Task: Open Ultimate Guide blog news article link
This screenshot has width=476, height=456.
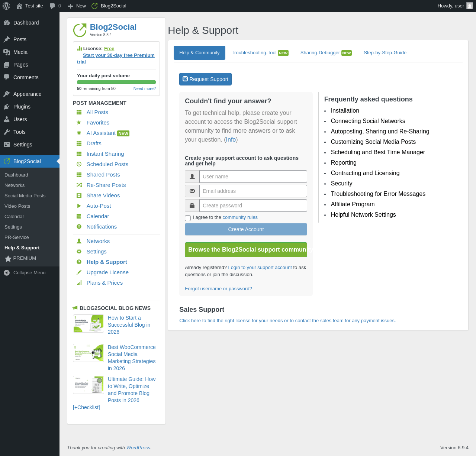Action: click(132, 390)
